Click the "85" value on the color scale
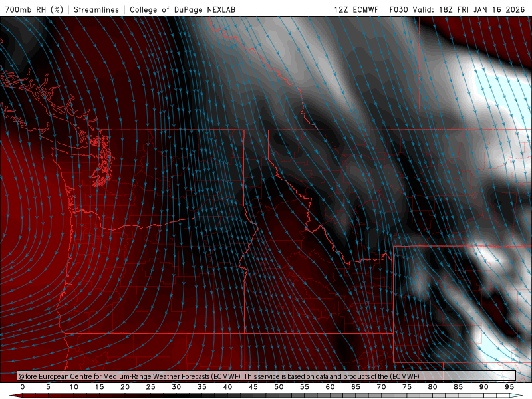Viewport: 532px width, 399px height. [x=458, y=387]
